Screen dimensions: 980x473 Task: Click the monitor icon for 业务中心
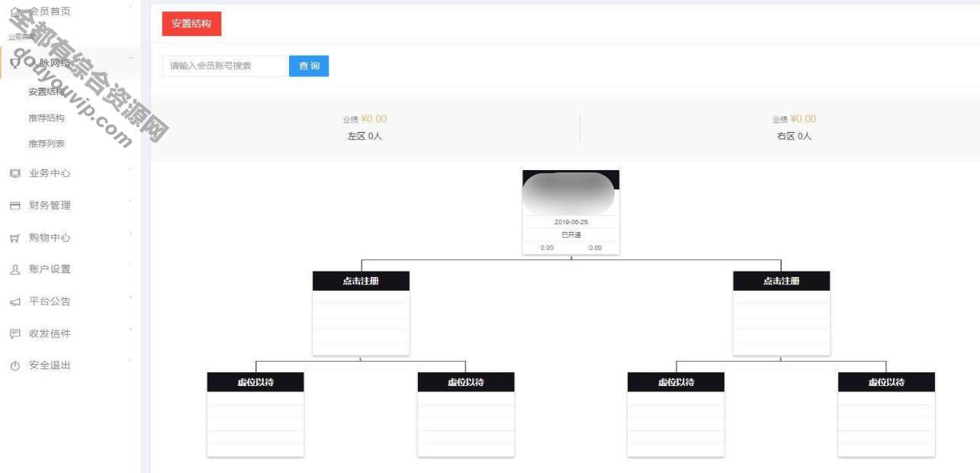pyautogui.click(x=15, y=173)
